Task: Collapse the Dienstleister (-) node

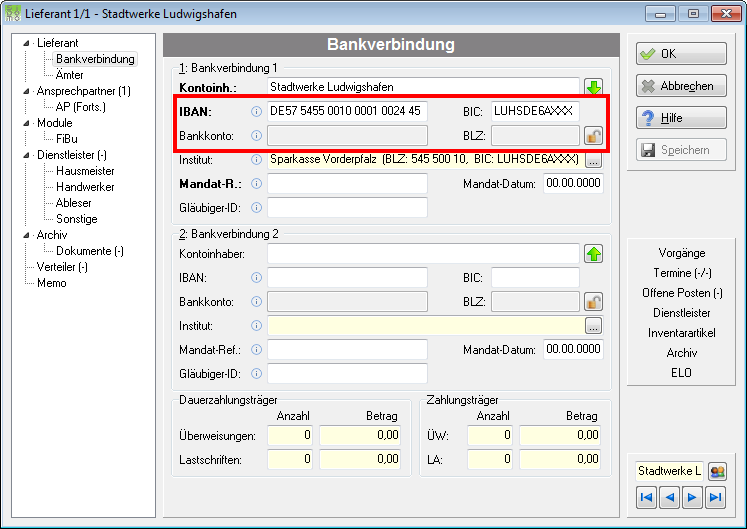Action: pyautogui.click(x=27, y=155)
